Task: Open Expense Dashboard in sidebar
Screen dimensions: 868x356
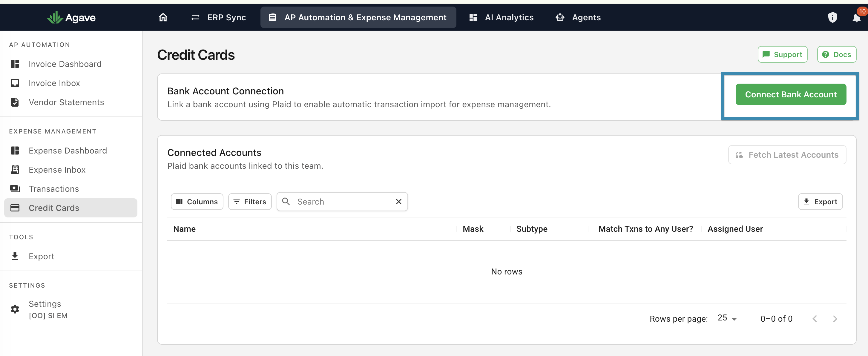Action: [x=71, y=151]
